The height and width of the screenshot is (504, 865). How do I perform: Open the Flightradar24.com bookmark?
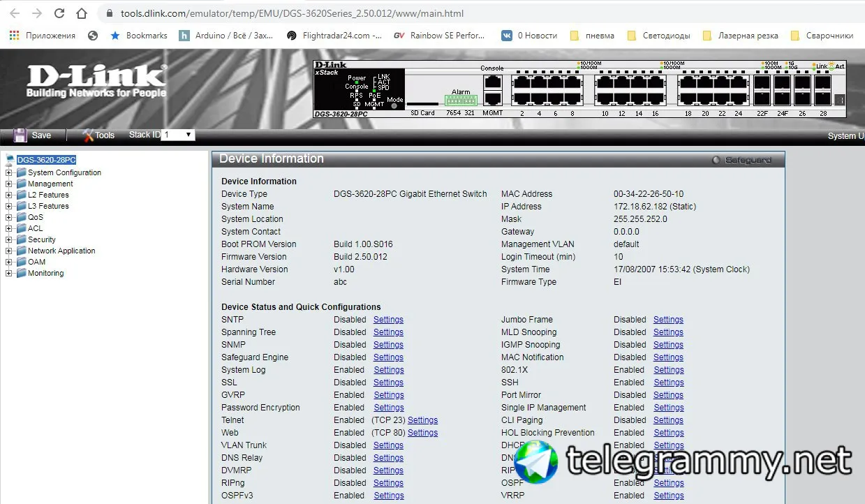[x=334, y=36]
